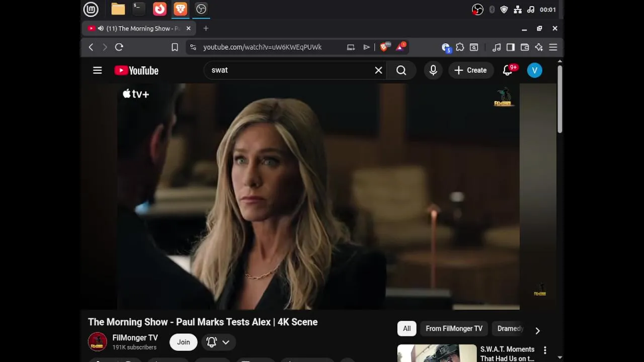This screenshot has height=362, width=644.
Task: Open the 00:01 clock calendar
Action: point(548,10)
